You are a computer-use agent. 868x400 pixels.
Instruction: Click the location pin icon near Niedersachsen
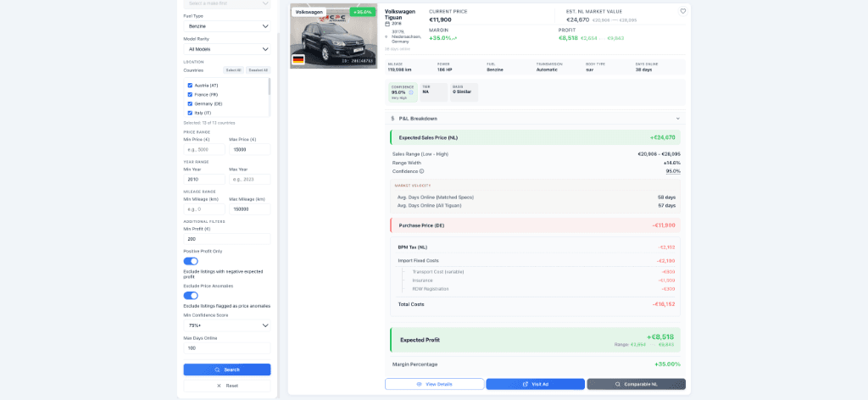[x=387, y=36]
